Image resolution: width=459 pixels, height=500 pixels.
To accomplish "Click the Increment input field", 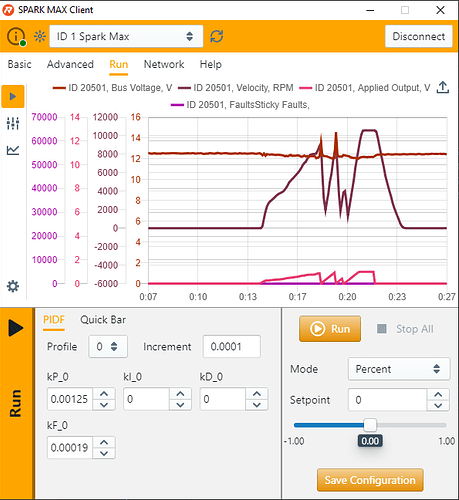I will click(232, 346).
